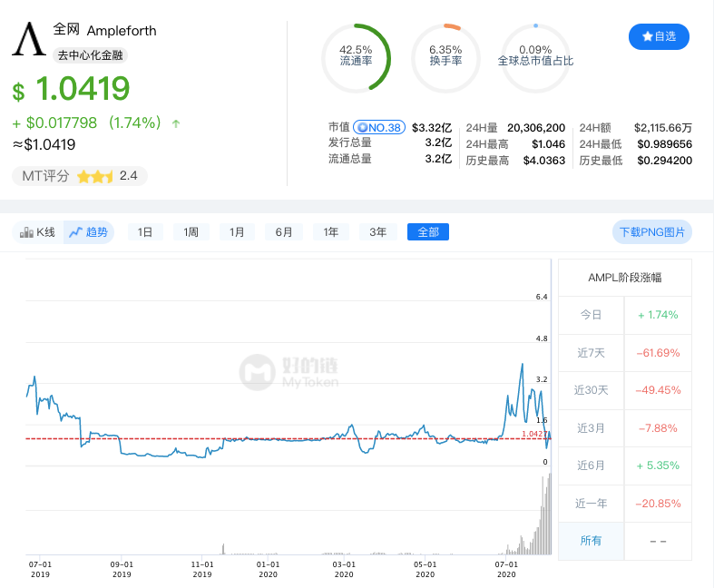Select the 所有 row in AMPL阶段涨幅
This screenshot has height=588, width=714.
pyautogui.click(x=591, y=541)
